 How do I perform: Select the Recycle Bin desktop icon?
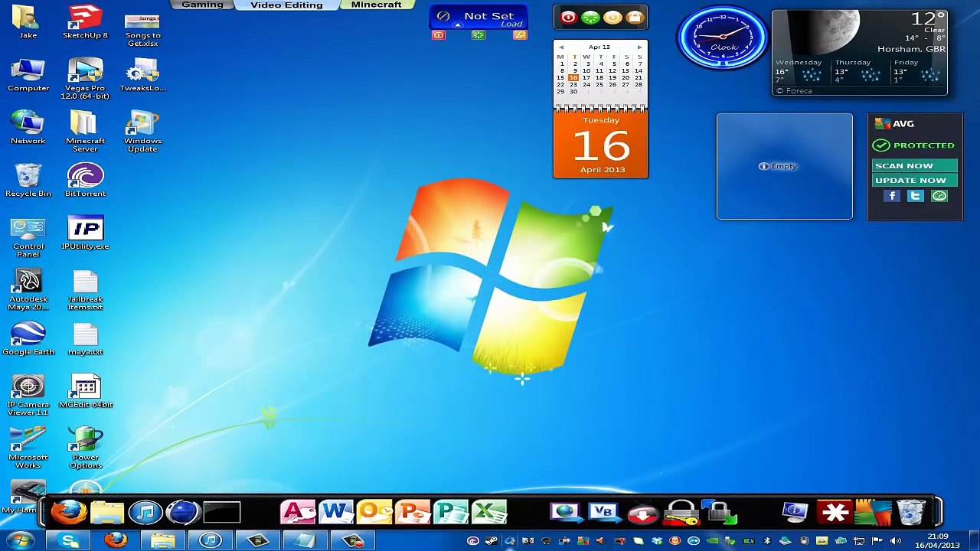pyautogui.click(x=28, y=181)
